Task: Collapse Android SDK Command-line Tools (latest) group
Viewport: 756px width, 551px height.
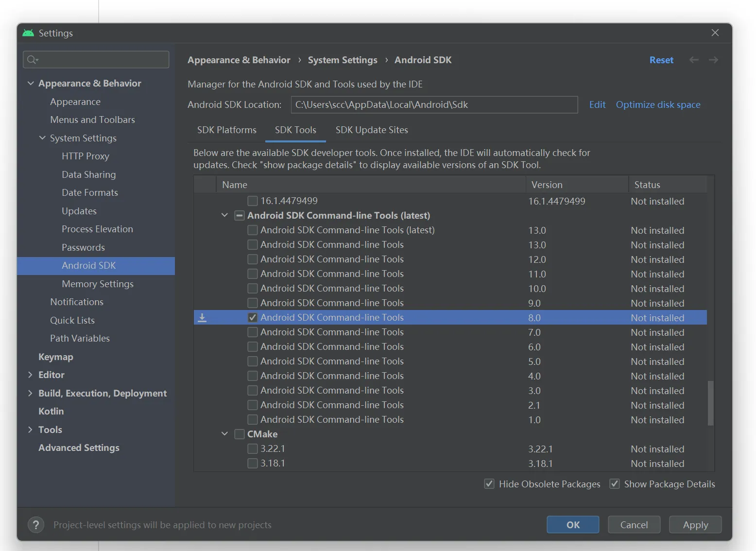Action: (224, 215)
